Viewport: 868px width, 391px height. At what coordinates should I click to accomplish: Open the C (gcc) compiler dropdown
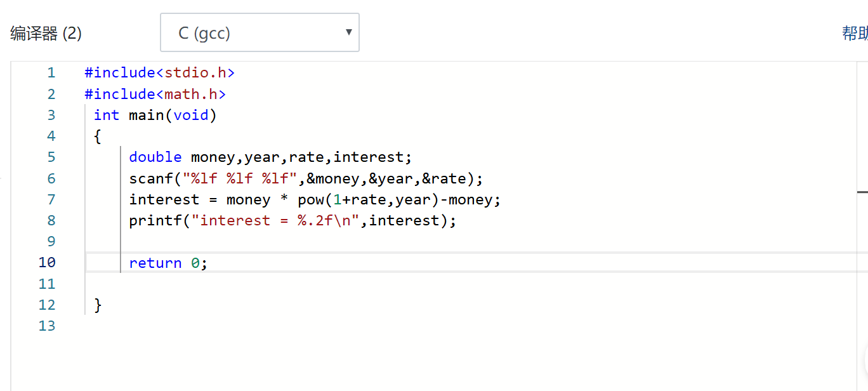coord(259,32)
